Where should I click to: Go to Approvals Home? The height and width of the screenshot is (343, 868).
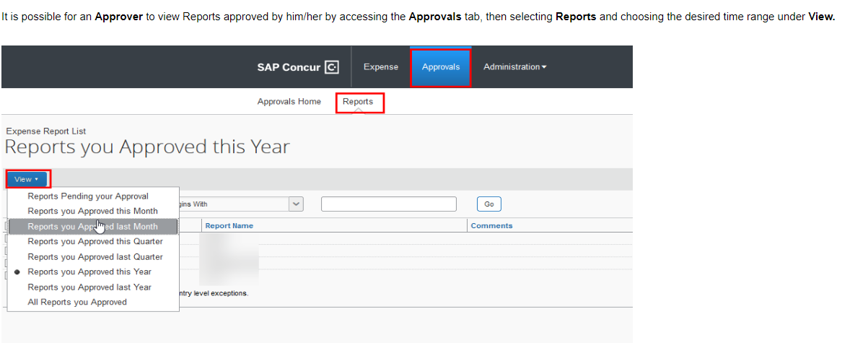tap(289, 102)
